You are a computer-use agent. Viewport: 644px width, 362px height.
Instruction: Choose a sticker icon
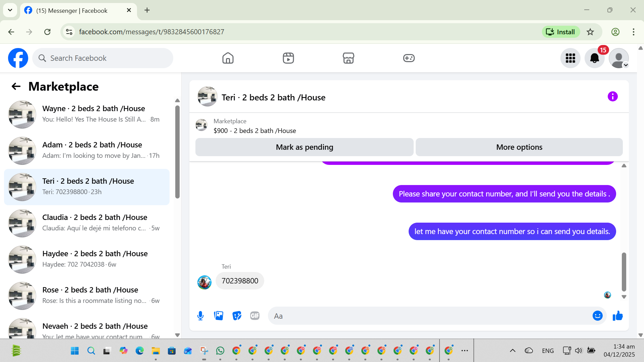pyautogui.click(x=237, y=316)
